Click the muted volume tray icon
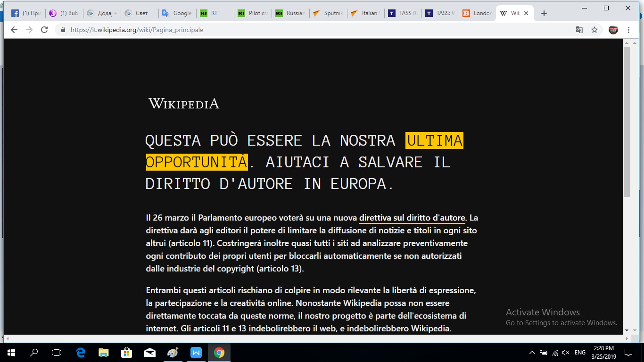This screenshot has width=644, height=362. (x=566, y=353)
